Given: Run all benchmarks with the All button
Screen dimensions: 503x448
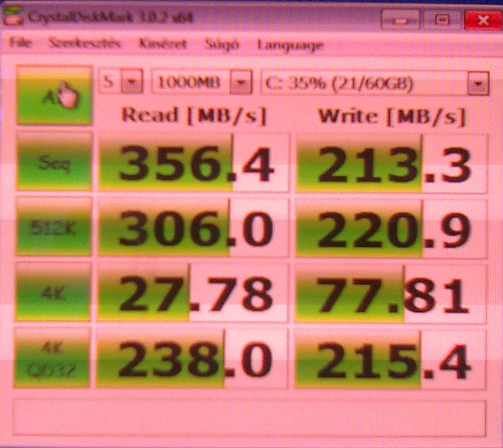Looking at the screenshot, I should point(54,95).
